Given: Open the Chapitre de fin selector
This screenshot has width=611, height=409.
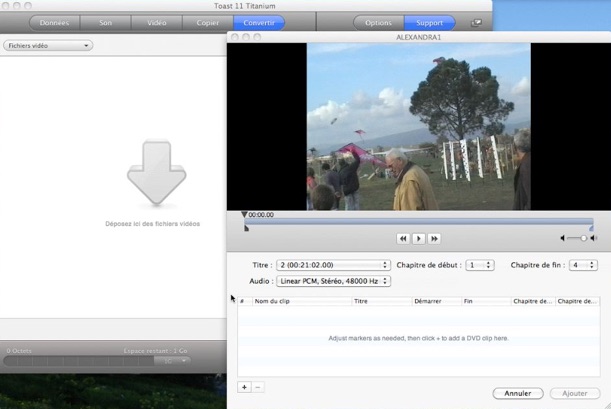Looking at the screenshot, I should [x=583, y=265].
